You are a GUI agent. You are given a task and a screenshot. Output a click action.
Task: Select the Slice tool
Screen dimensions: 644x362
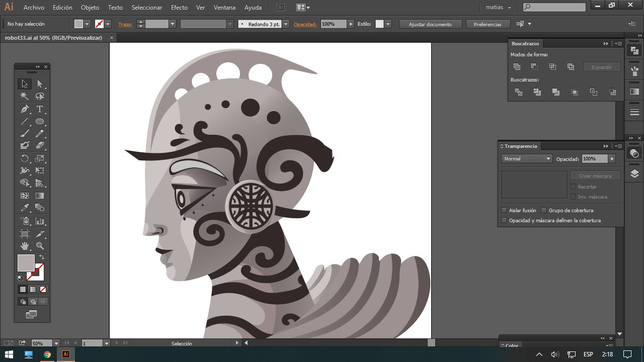pyautogui.click(x=40, y=234)
